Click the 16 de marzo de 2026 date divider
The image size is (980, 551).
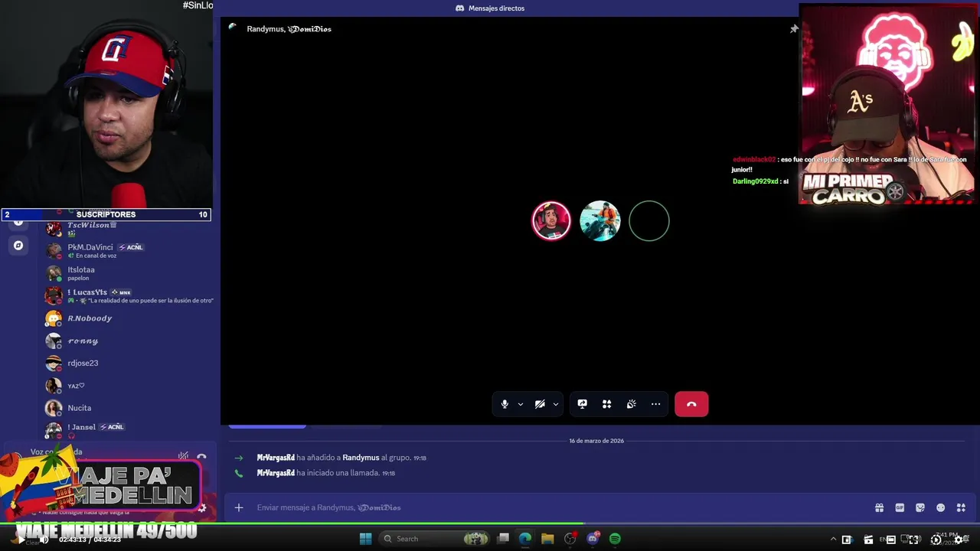click(596, 441)
